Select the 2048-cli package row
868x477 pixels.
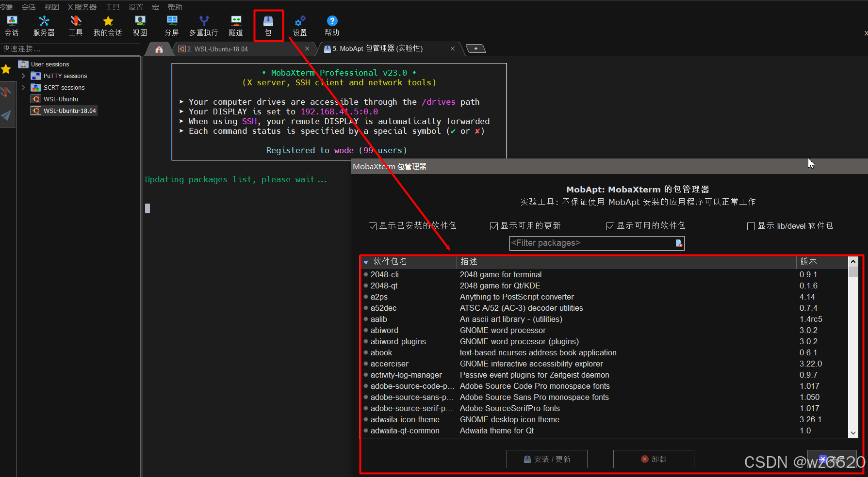(604, 274)
